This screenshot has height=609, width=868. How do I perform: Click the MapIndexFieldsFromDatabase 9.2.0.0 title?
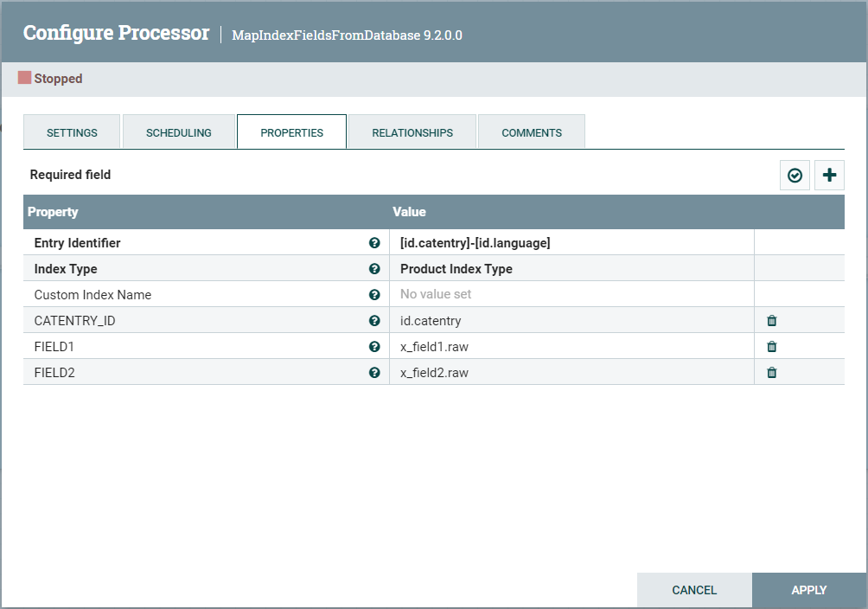tap(347, 35)
